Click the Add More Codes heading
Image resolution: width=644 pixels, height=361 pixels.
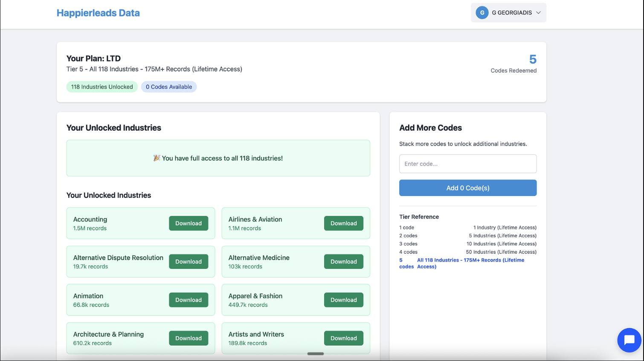[430, 128]
